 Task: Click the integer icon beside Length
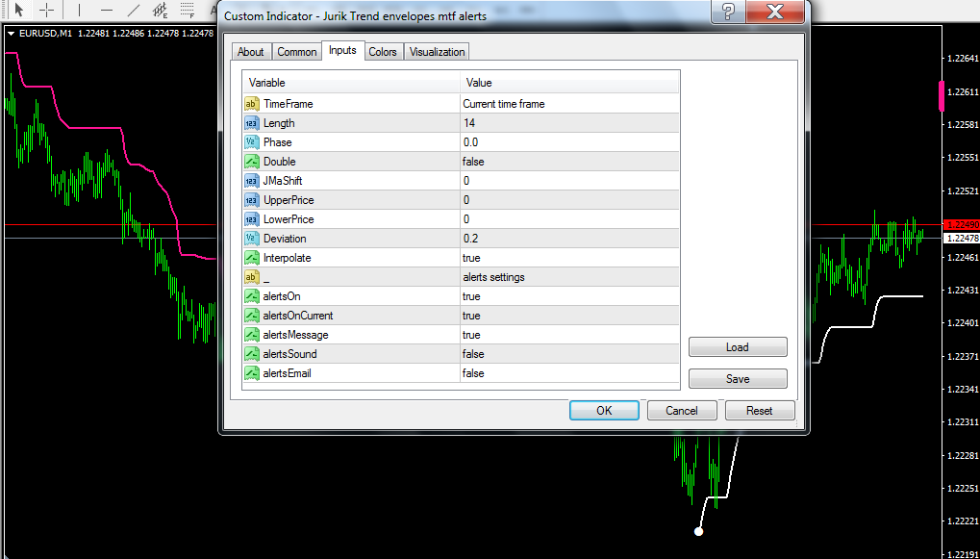click(x=252, y=123)
